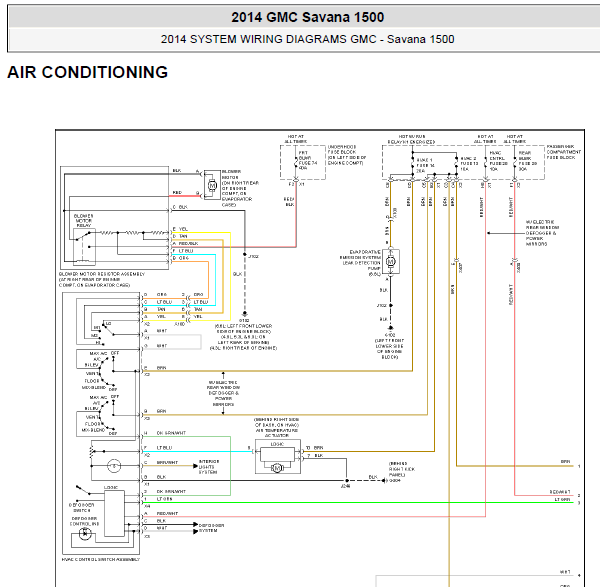Click the air temperature actuator motor symbol
Screen dimensions: 600x587
point(277,468)
